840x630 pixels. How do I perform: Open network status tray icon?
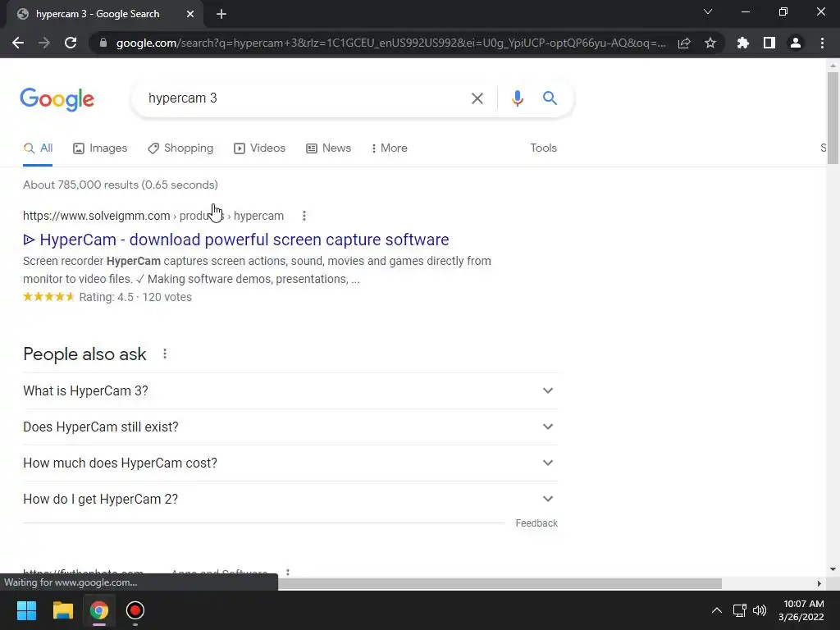click(739, 610)
